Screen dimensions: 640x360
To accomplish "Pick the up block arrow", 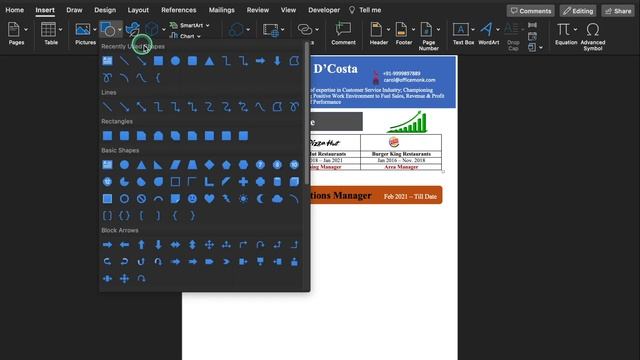I will (x=141, y=244).
